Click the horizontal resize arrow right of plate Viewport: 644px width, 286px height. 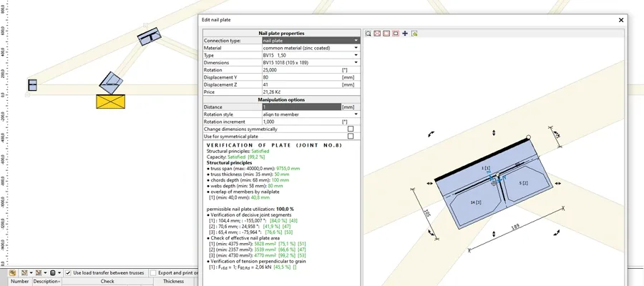tap(557, 184)
